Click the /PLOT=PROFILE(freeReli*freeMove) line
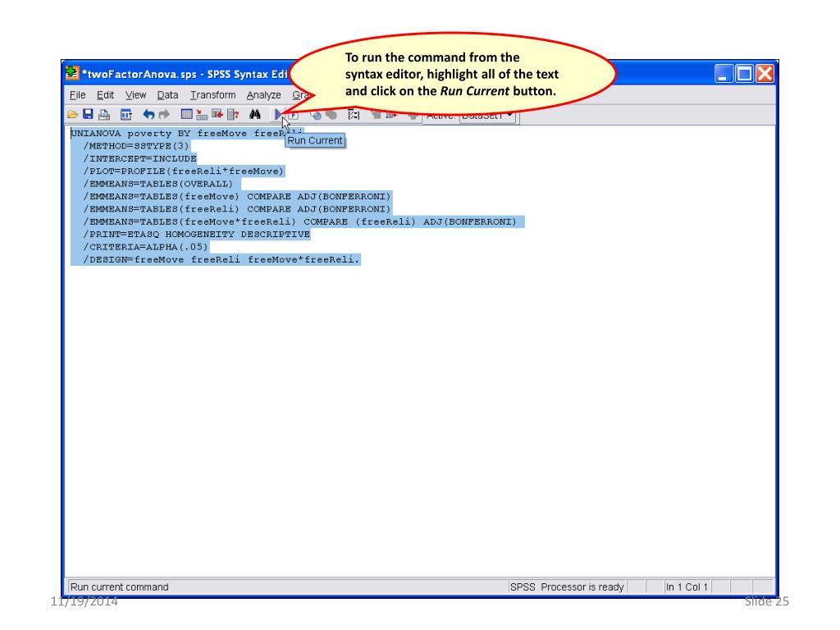840x630 pixels. click(x=183, y=171)
